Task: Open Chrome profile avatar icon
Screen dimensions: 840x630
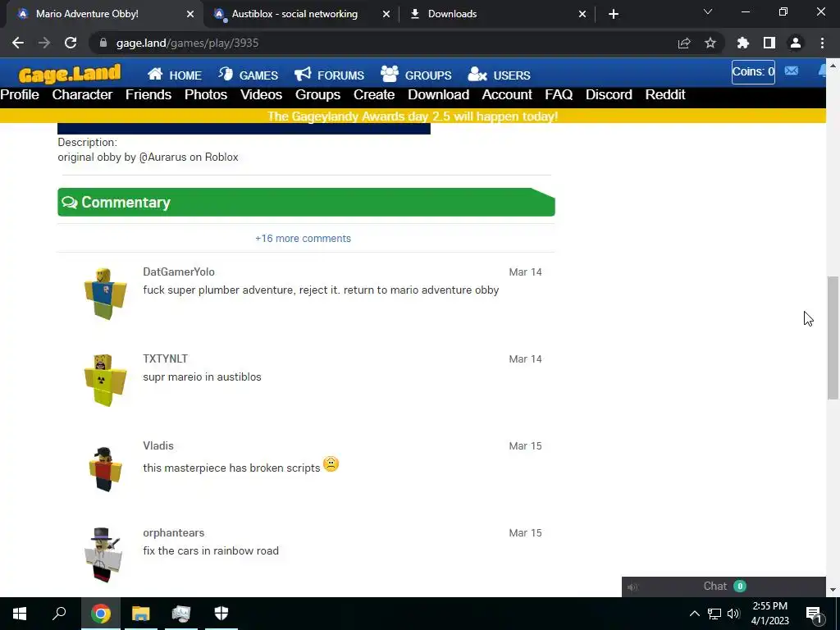Action: pyautogui.click(x=796, y=43)
